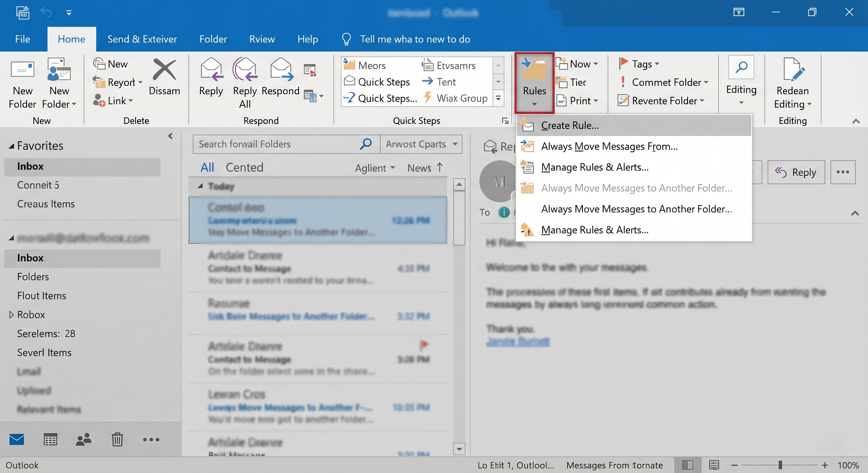The image size is (868, 473).
Task: Click the Tell me search text
Action: tap(415, 39)
